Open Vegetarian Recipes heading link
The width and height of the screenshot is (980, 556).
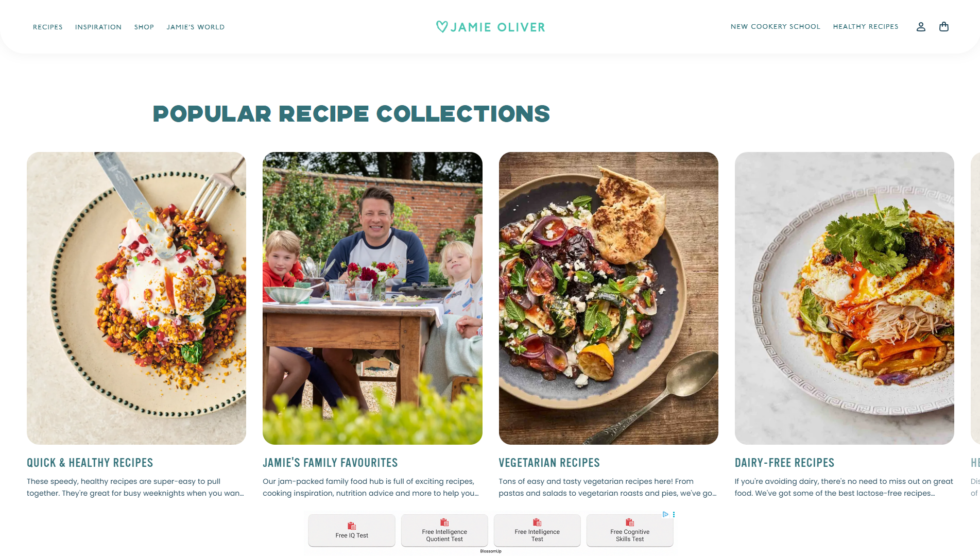point(549,463)
